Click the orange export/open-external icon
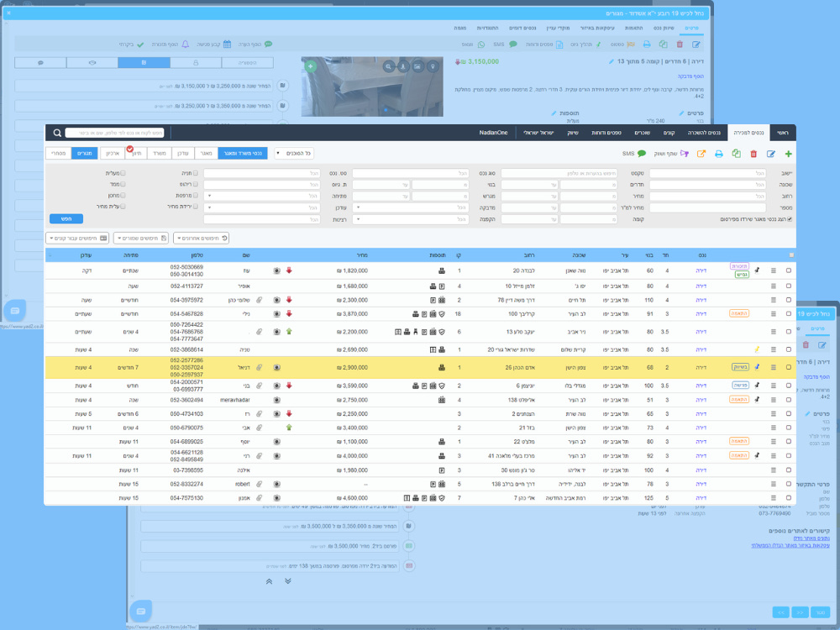 click(x=701, y=154)
